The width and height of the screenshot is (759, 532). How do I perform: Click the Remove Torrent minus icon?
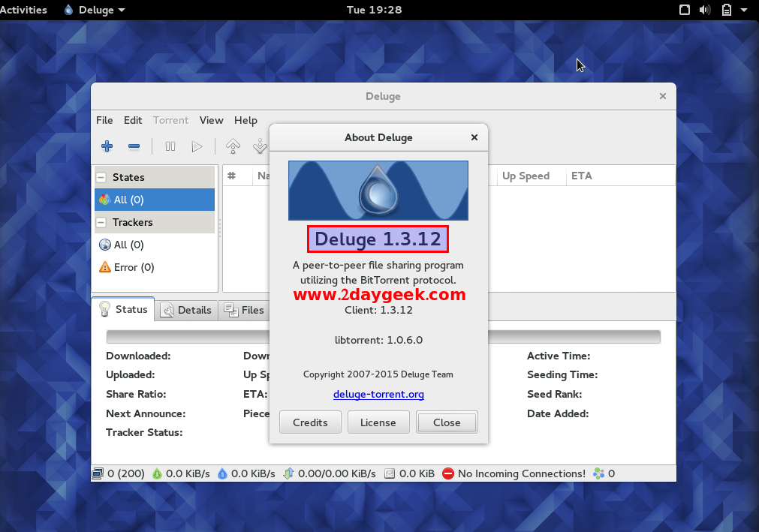coord(134,146)
